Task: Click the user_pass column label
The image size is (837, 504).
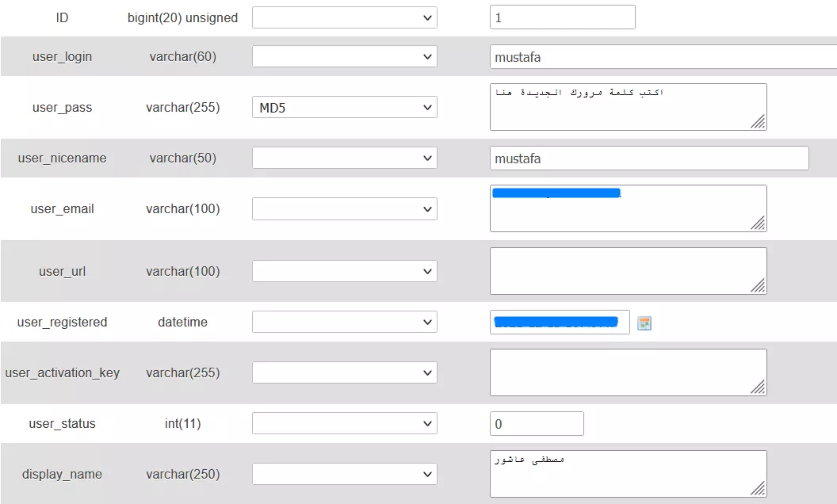Action: 62,107
